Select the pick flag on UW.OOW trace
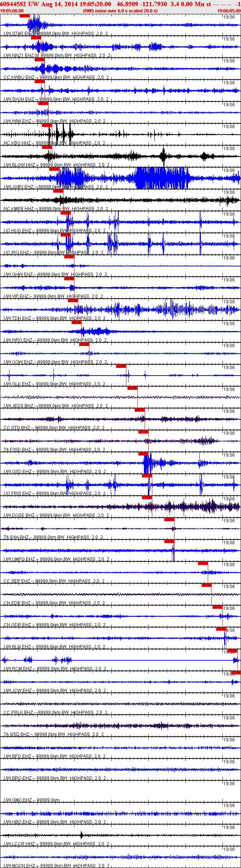The width and height of the screenshot is (241, 868). point(84,344)
